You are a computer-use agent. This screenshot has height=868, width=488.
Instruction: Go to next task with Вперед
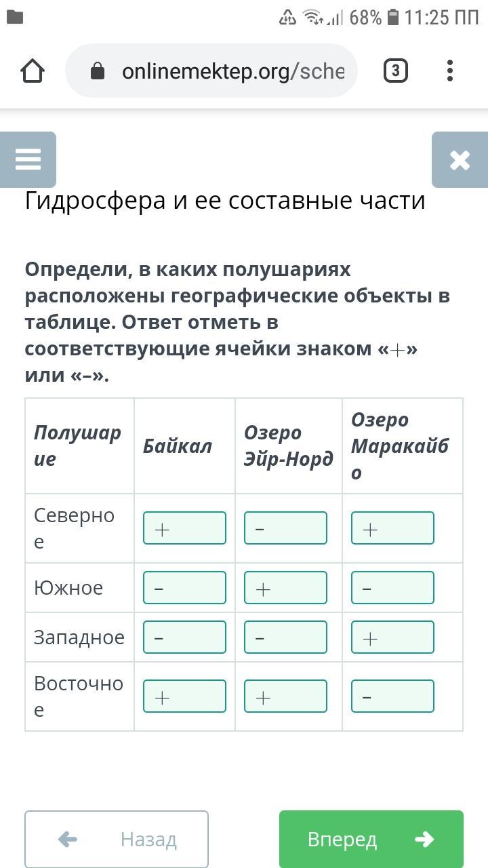[x=371, y=840]
